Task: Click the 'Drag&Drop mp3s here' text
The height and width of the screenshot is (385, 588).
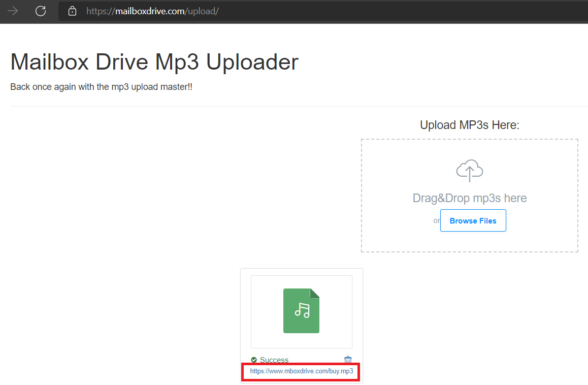Action: (469, 198)
